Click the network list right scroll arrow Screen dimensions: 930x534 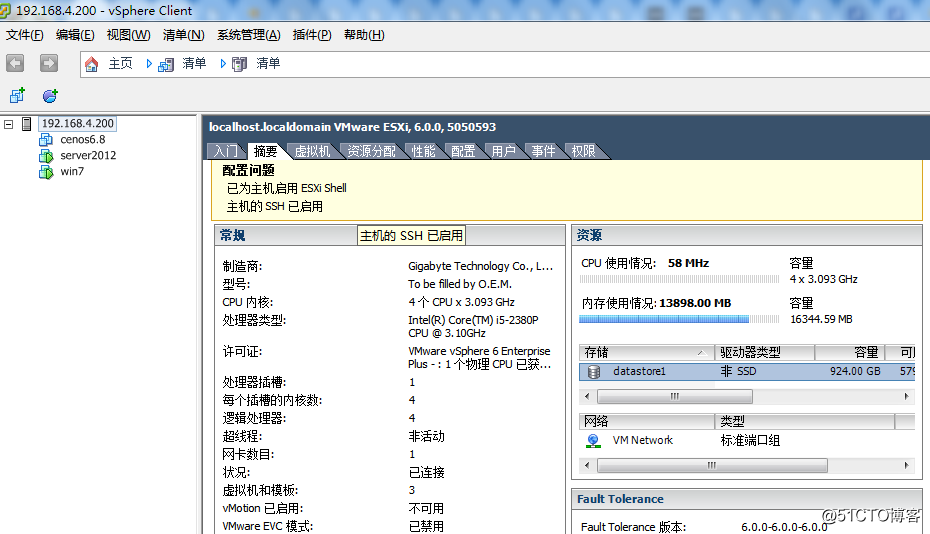(908, 465)
